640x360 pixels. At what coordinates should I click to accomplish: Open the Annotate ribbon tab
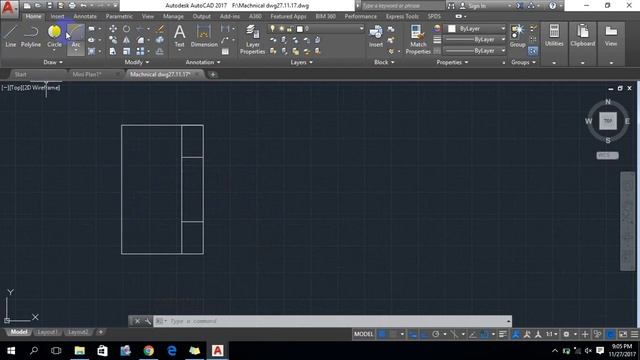85,16
